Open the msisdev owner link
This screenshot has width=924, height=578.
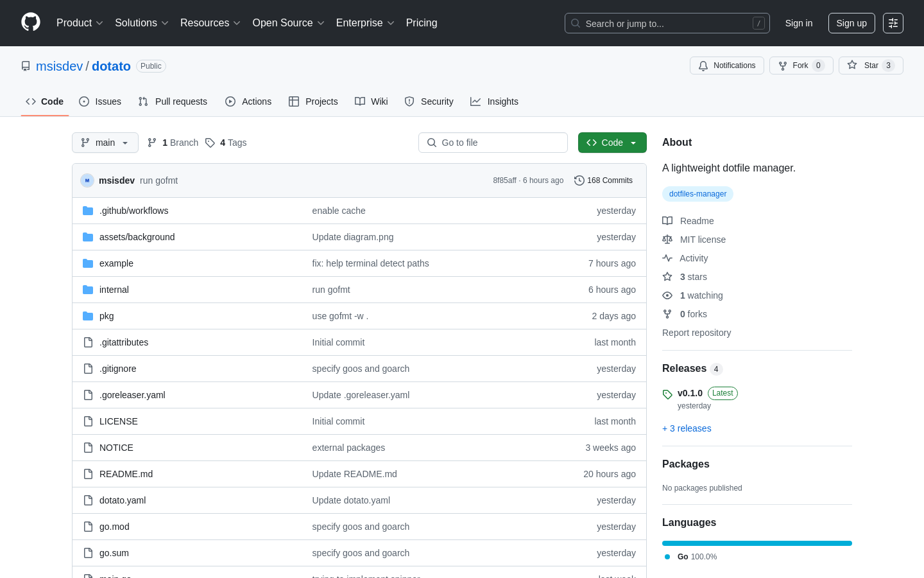pyautogui.click(x=59, y=66)
